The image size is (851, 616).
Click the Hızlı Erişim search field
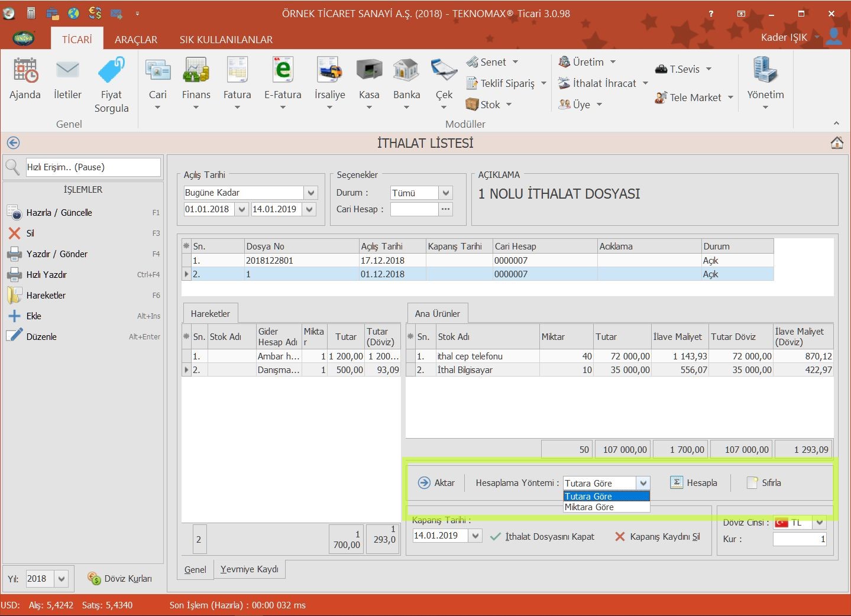pyautogui.click(x=93, y=167)
